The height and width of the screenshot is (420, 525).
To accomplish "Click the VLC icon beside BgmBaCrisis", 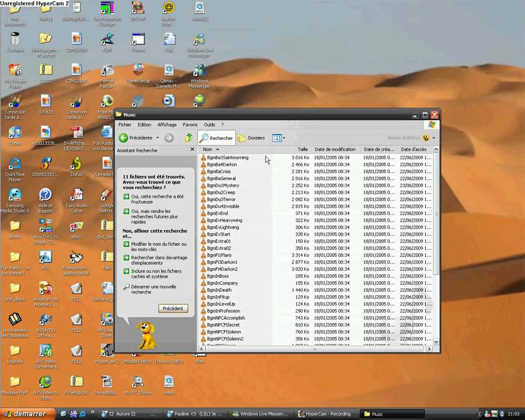I will 203,171.
